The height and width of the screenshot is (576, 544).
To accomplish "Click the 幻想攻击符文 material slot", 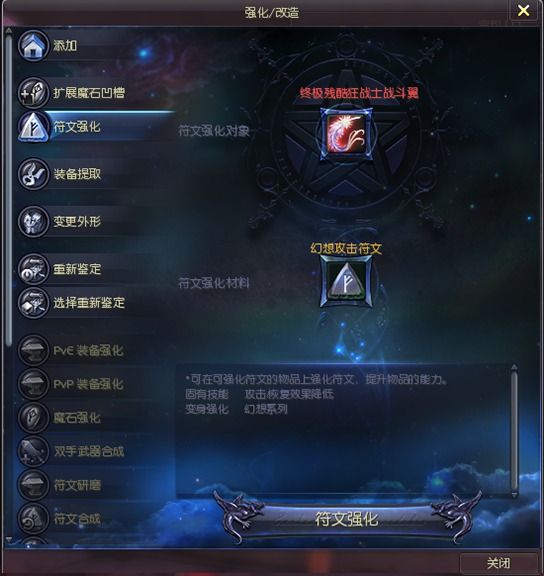I will point(346,281).
